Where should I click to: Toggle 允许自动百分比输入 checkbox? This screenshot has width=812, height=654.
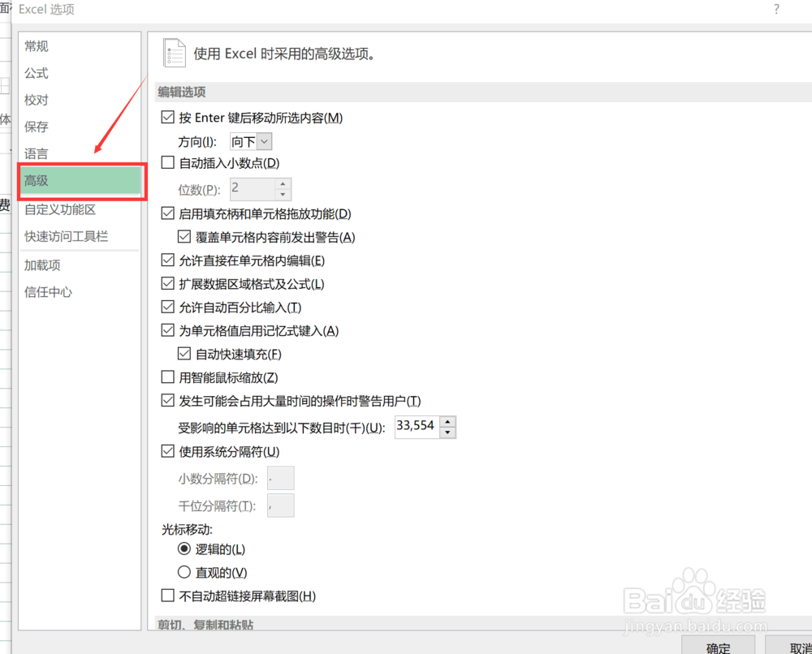pyautogui.click(x=168, y=308)
